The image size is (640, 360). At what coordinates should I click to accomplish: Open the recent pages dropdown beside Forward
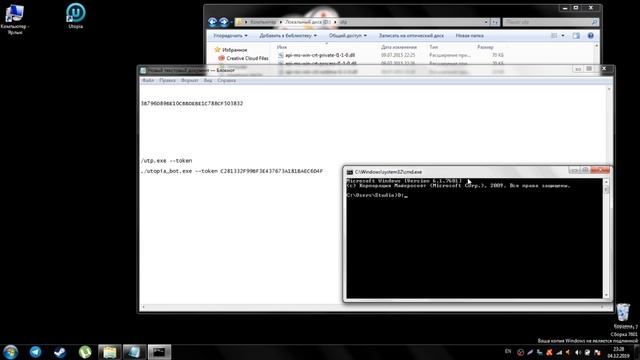[231, 22]
